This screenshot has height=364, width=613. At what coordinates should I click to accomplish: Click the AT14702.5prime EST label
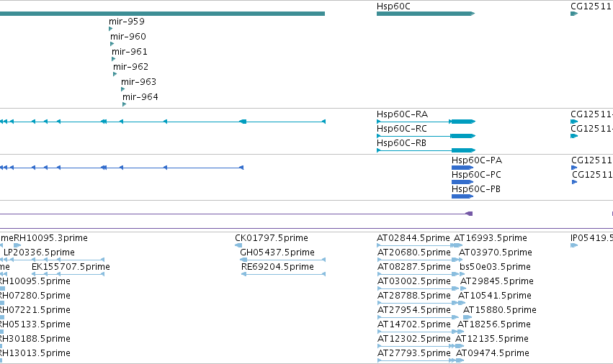(414, 324)
